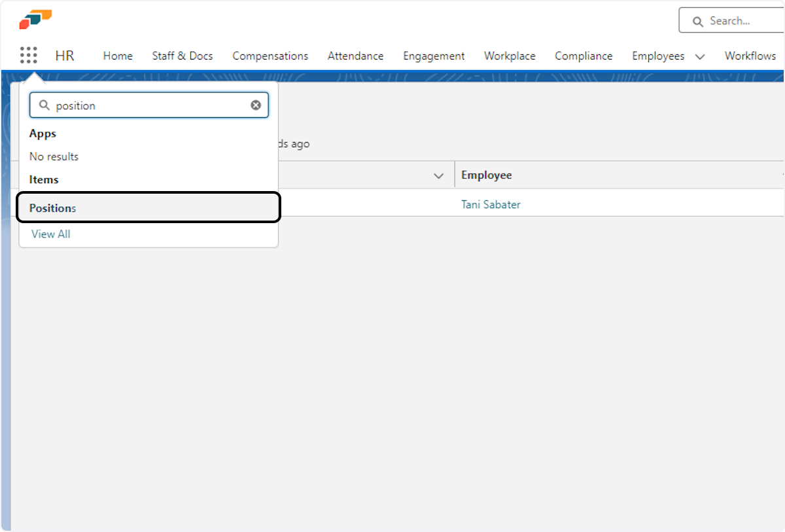Open the App Launcher dots icon
This screenshot has width=785, height=532.
click(28, 56)
